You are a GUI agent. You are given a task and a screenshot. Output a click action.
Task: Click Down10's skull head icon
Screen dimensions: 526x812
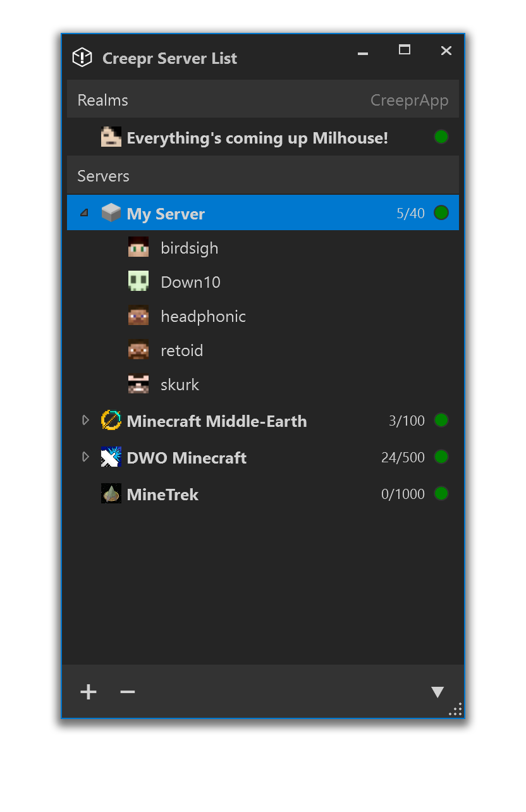click(138, 281)
